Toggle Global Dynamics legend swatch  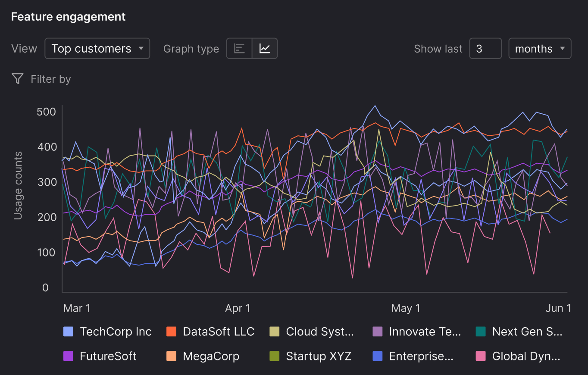481,356
